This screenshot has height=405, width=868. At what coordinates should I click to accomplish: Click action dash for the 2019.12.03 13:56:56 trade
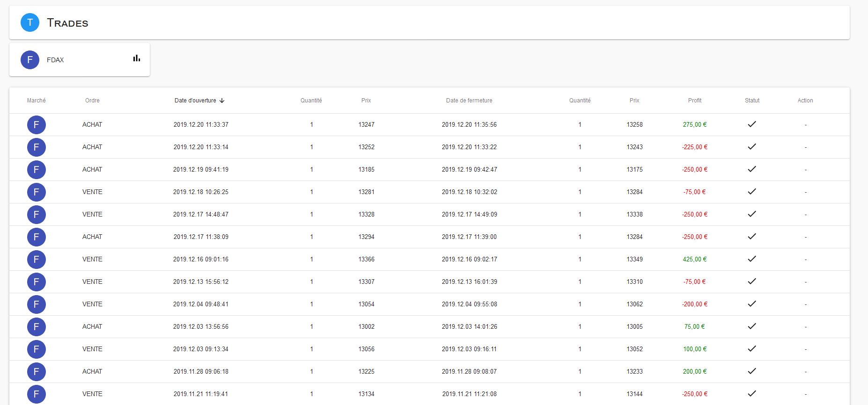click(805, 327)
